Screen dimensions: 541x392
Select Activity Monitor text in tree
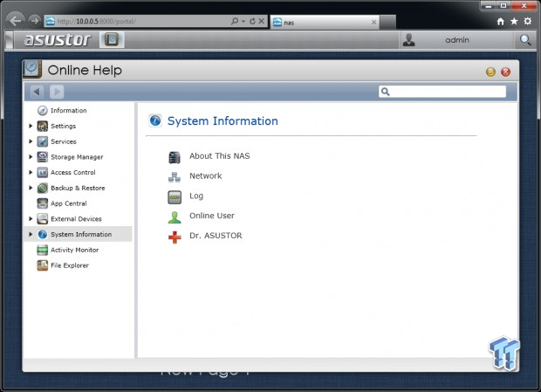[x=74, y=250]
